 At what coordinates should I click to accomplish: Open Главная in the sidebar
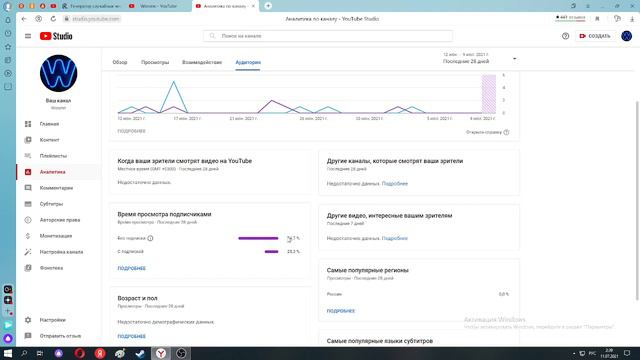click(58, 124)
